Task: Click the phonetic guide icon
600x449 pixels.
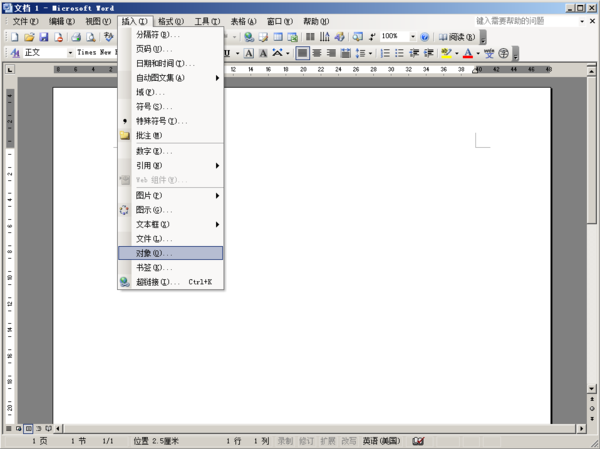Action: pos(489,53)
